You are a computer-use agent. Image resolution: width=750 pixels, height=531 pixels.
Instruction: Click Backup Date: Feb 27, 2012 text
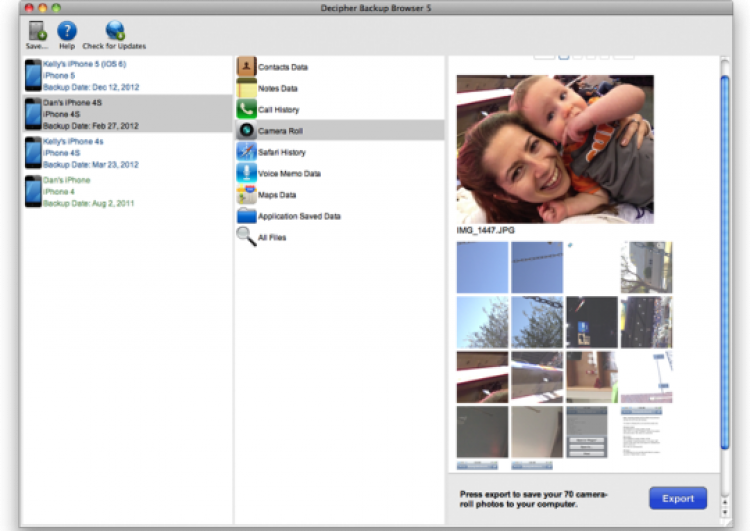pos(91,126)
